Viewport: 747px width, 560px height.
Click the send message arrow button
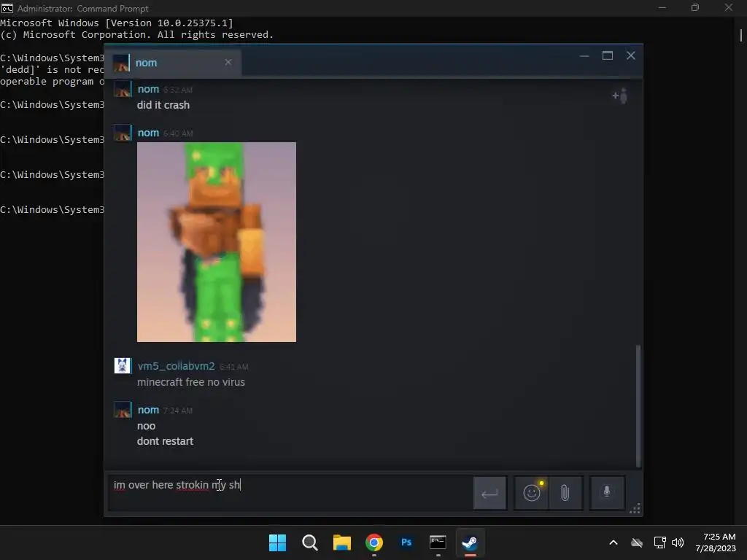coord(489,493)
